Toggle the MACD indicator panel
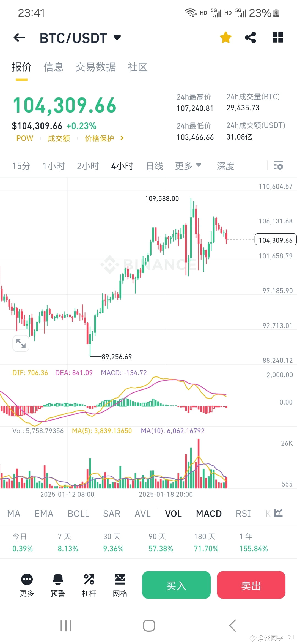The height and width of the screenshot is (644, 297). coord(209,513)
